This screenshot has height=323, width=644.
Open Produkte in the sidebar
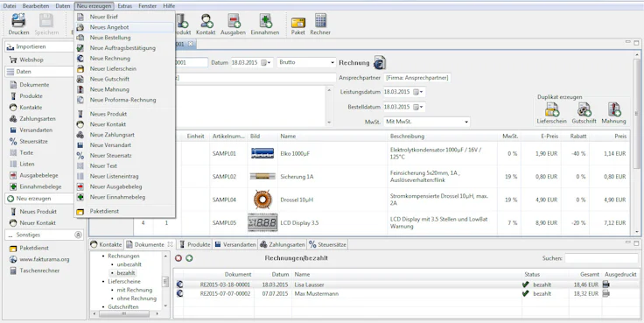click(31, 95)
